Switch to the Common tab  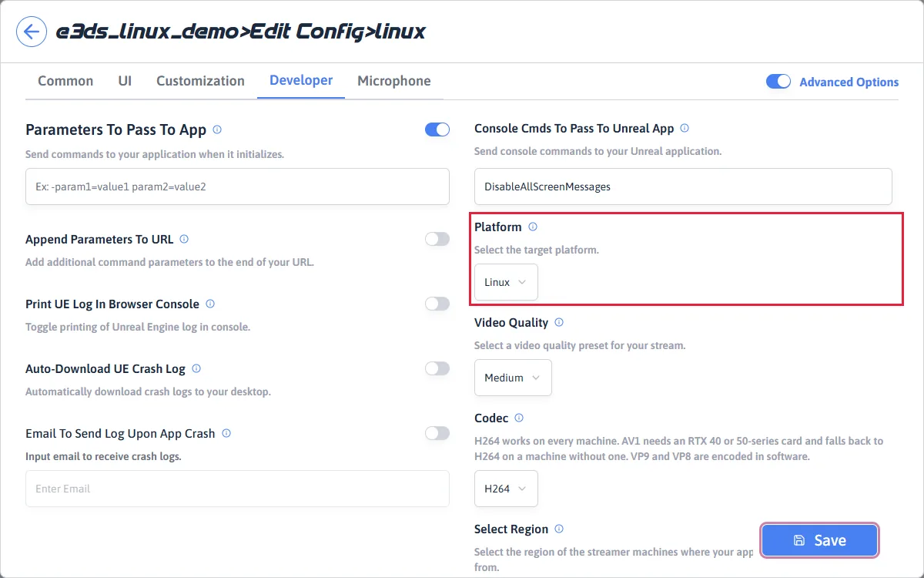(x=65, y=81)
